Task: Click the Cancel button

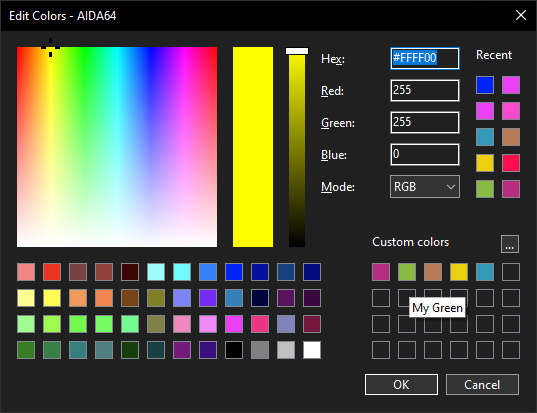Action: [x=482, y=384]
